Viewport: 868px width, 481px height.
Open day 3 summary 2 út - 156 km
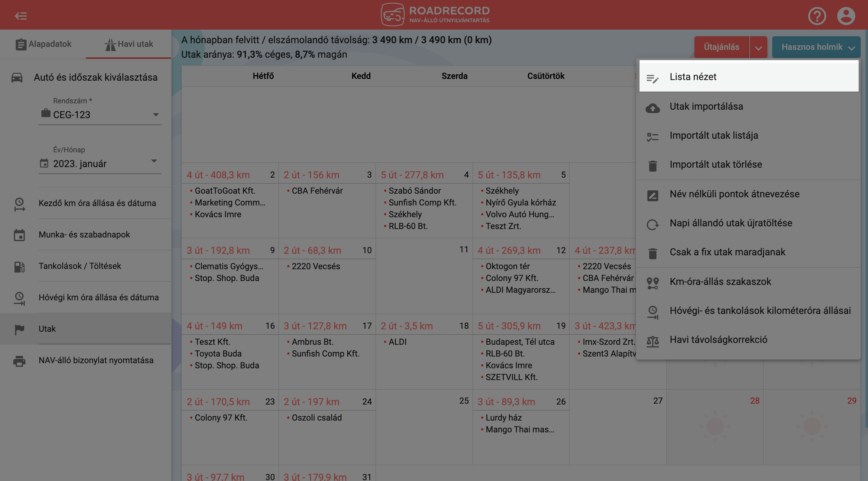[x=311, y=175]
